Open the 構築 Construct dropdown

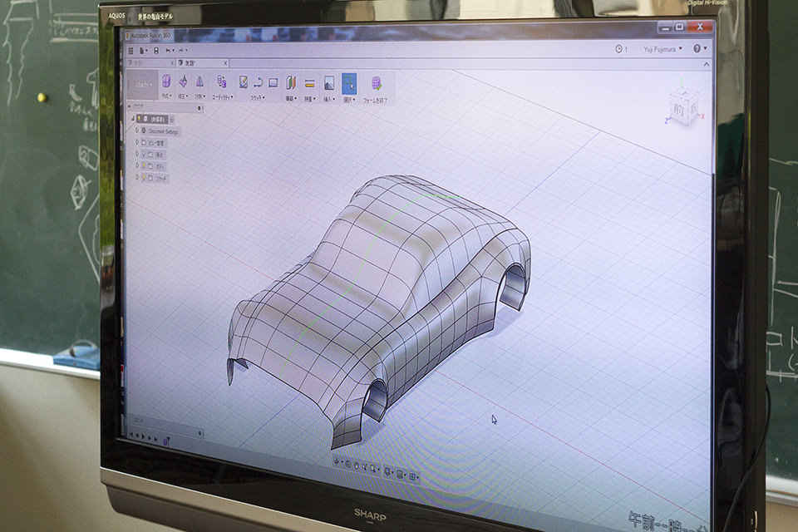coord(291,98)
